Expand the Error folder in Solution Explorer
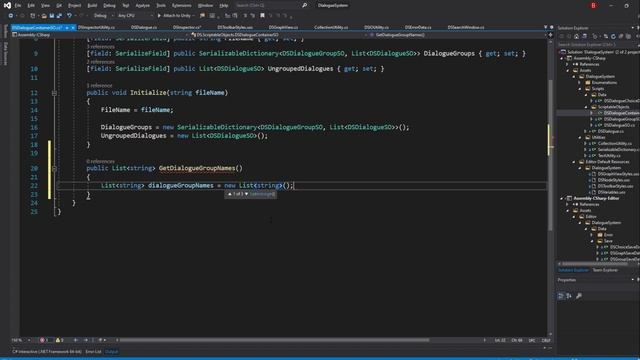This screenshot has width=640, height=360. (592, 235)
